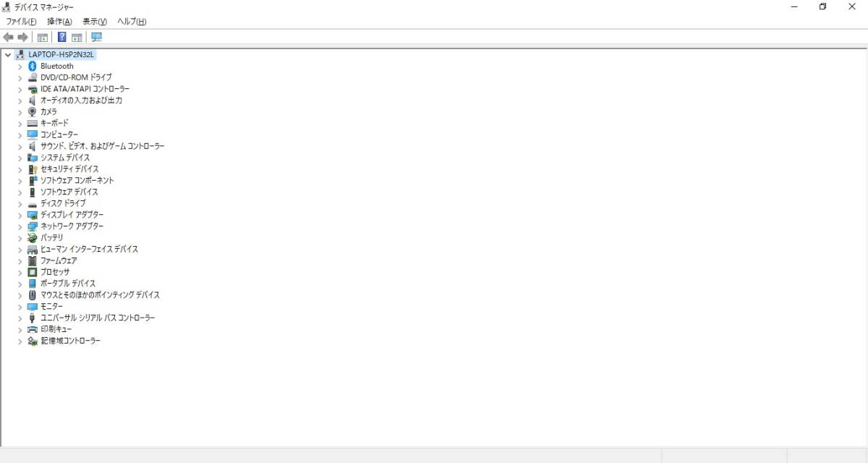Select the キーボード tree item
This screenshot has height=463, width=868.
[x=54, y=123]
